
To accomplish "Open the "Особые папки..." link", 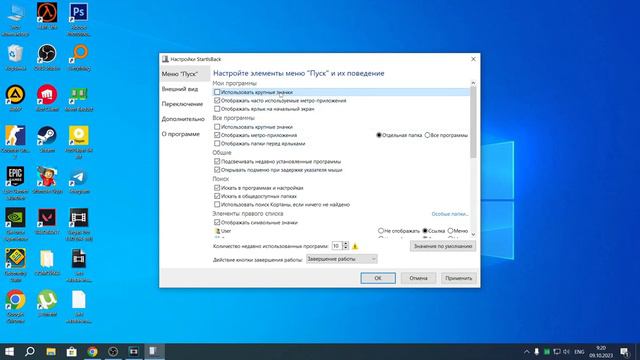I will tap(450, 214).
